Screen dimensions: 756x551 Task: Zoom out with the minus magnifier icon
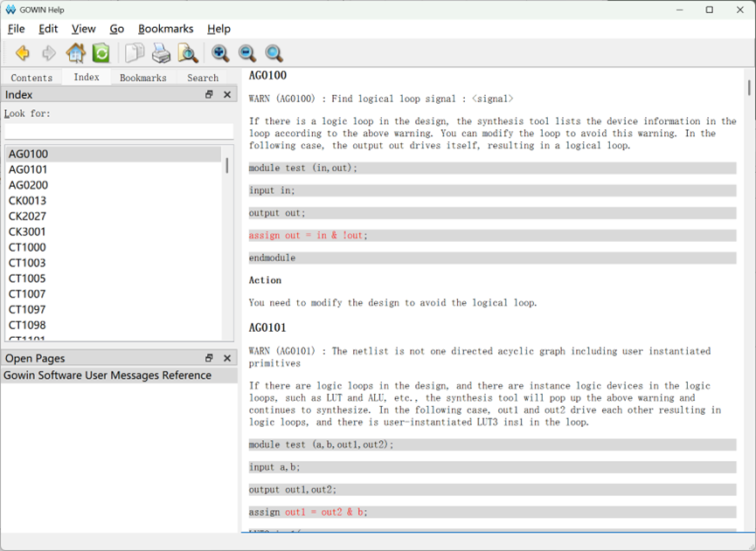coord(246,53)
